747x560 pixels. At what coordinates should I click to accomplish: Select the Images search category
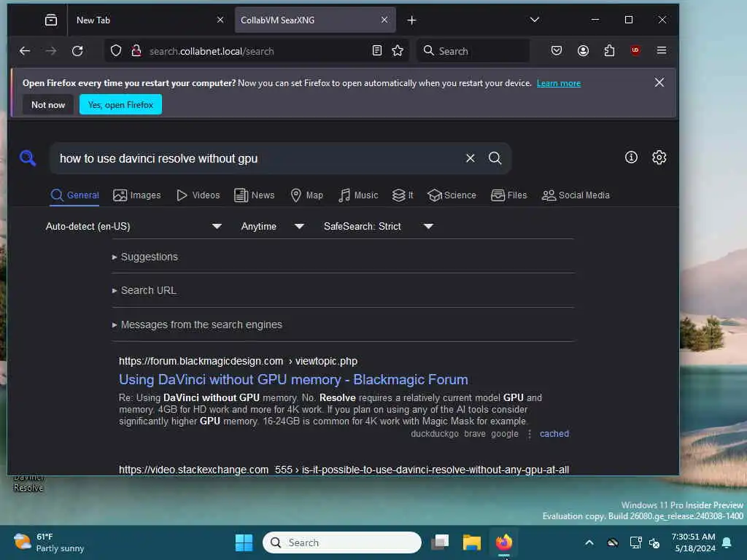(136, 195)
